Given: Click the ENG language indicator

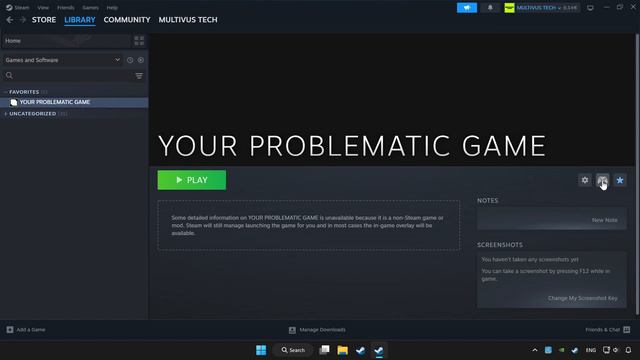Looking at the screenshot, I should [x=591, y=350].
